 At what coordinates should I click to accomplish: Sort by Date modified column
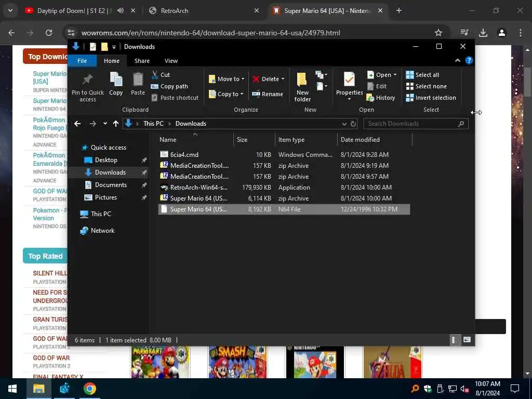[375, 139]
